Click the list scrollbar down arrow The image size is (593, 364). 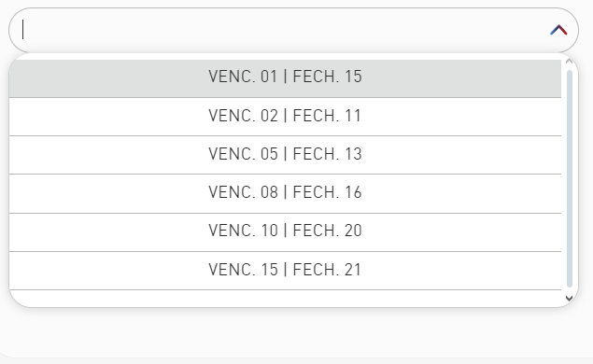[x=569, y=299]
